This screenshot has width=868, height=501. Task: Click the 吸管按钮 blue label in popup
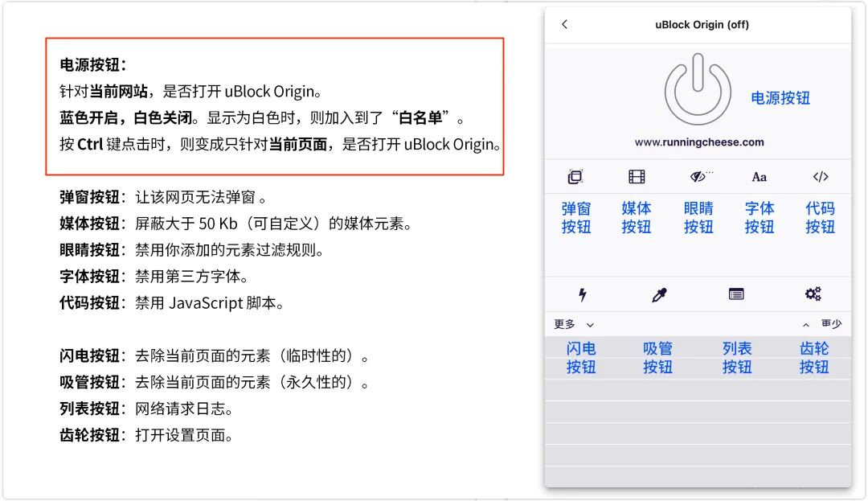[657, 358]
